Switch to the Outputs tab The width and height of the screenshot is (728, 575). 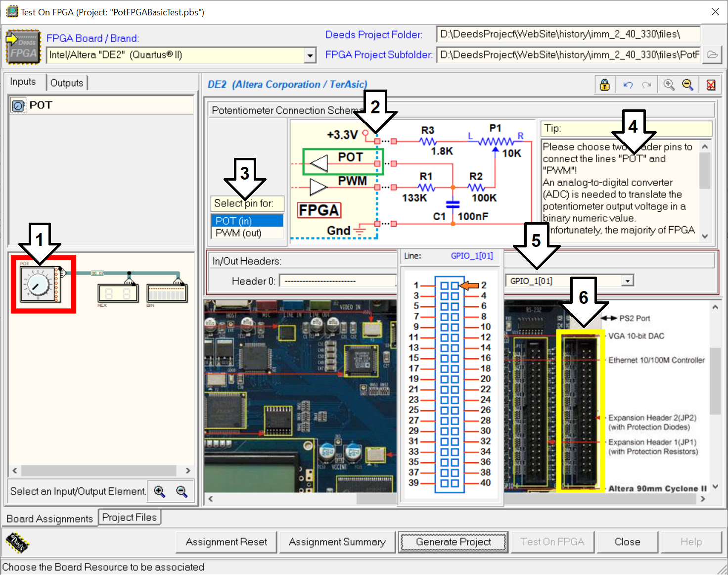pyautogui.click(x=67, y=83)
